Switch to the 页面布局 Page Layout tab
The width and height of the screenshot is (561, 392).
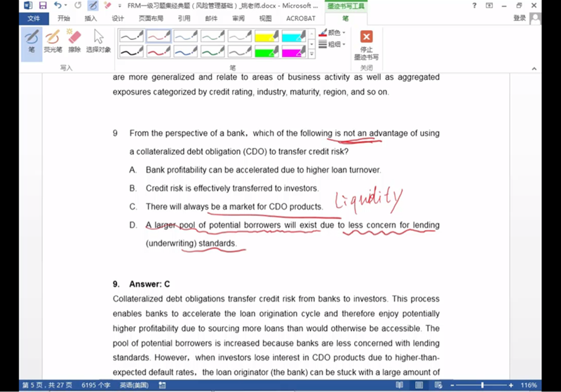pos(151,18)
